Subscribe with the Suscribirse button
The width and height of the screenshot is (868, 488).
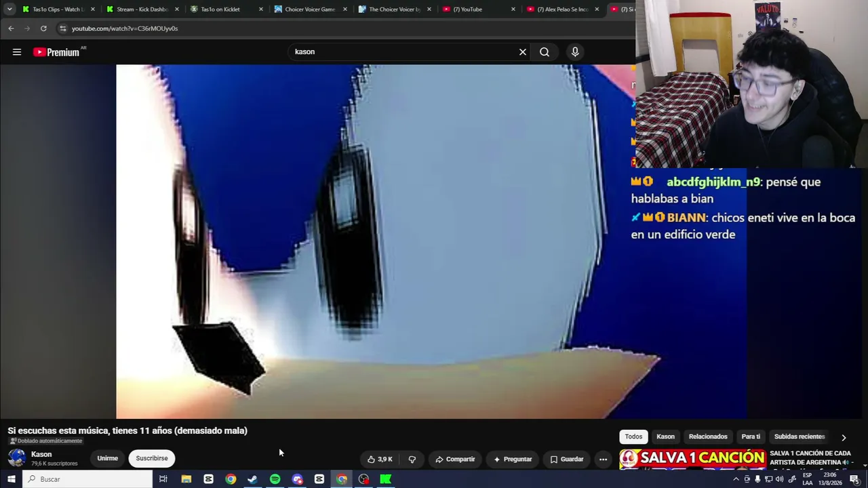[x=152, y=459]
